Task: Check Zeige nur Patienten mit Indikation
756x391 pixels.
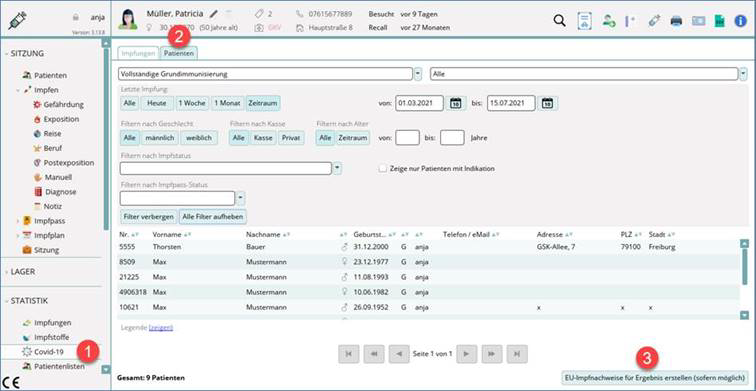Action: tap(383, 169)
